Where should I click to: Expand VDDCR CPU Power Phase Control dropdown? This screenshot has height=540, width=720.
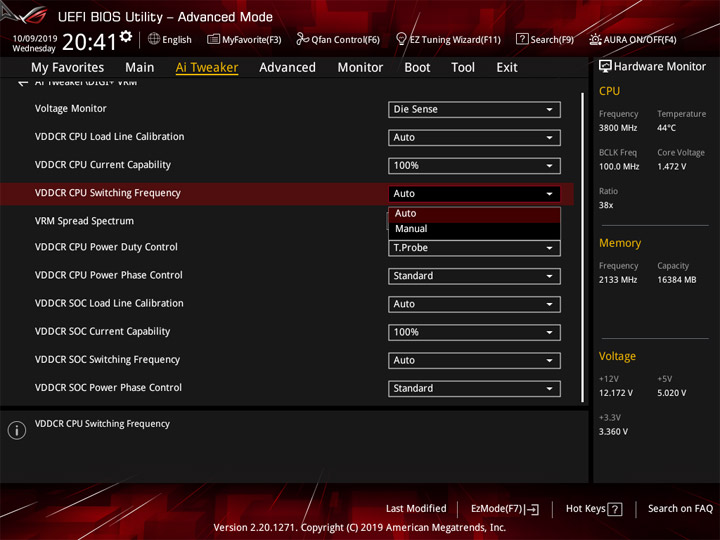[474, 276]
